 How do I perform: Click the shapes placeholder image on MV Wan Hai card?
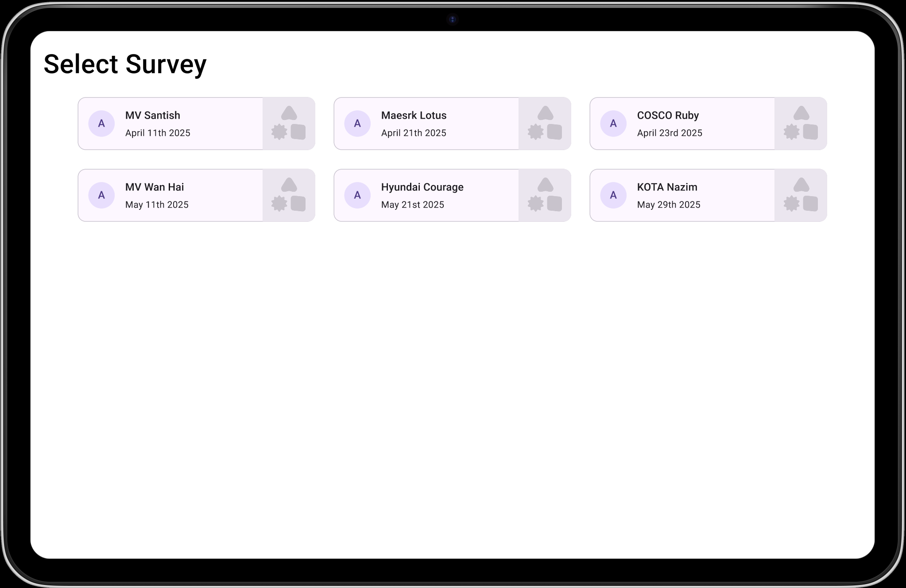[289, 195]
